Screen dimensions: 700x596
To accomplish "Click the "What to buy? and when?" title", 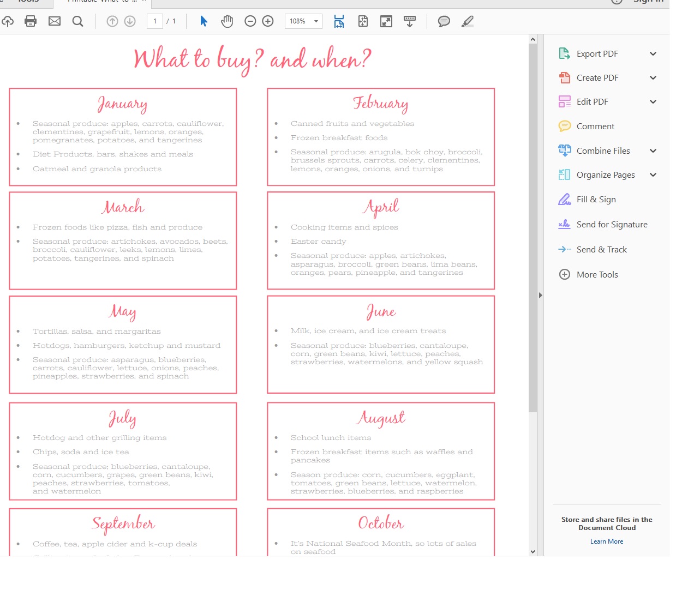I will click(252, 60).
